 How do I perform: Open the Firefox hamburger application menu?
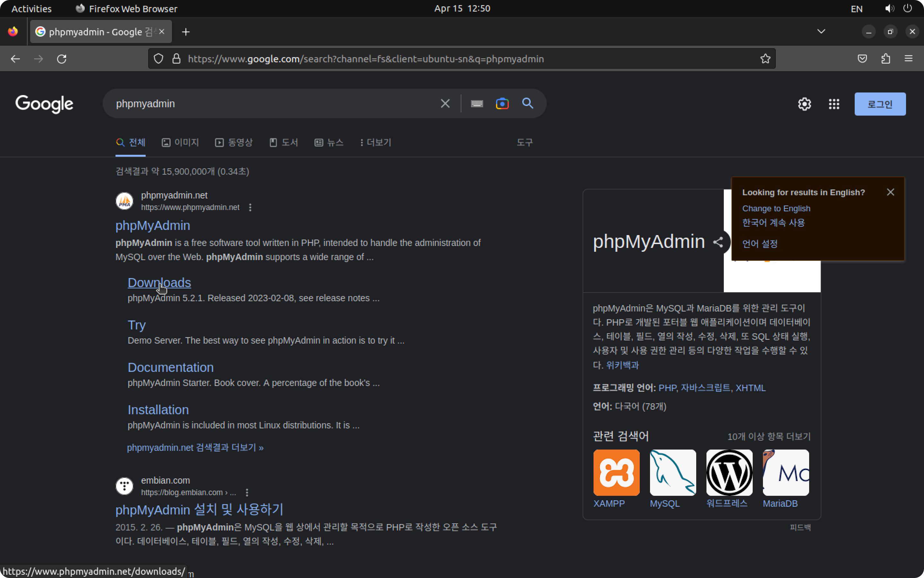[x=908, y=58]
